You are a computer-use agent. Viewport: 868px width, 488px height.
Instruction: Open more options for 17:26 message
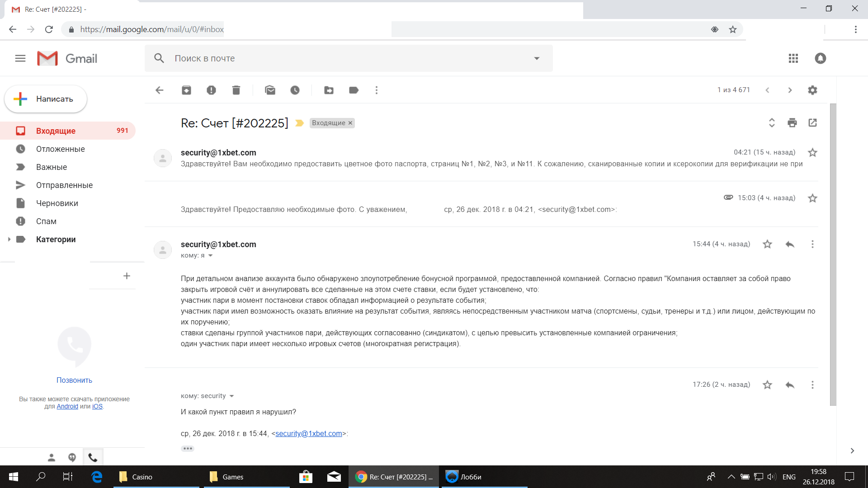click(812, 385)
